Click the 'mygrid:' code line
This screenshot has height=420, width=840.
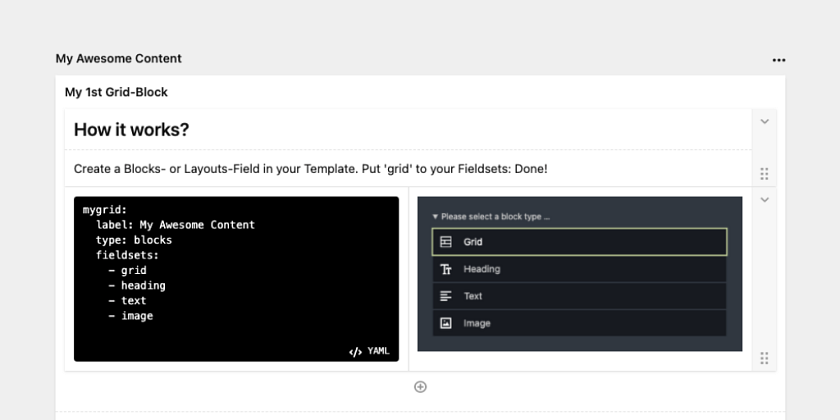click(105, 210)
